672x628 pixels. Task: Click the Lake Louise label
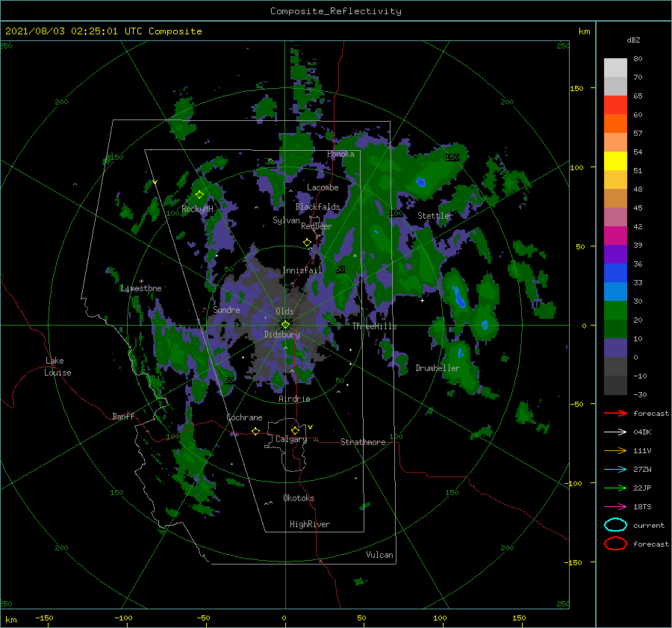point(57,367)
